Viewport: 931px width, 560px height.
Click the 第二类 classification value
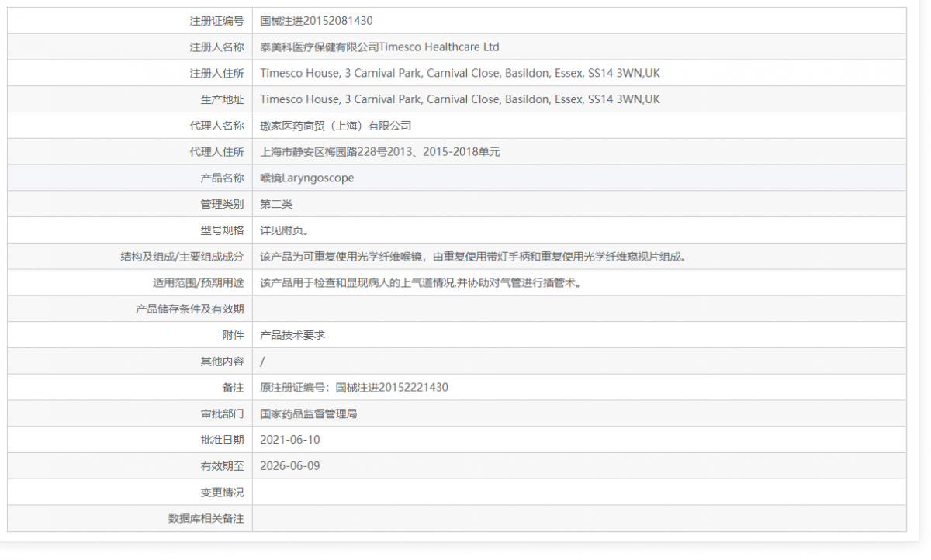tap(275, 203)
